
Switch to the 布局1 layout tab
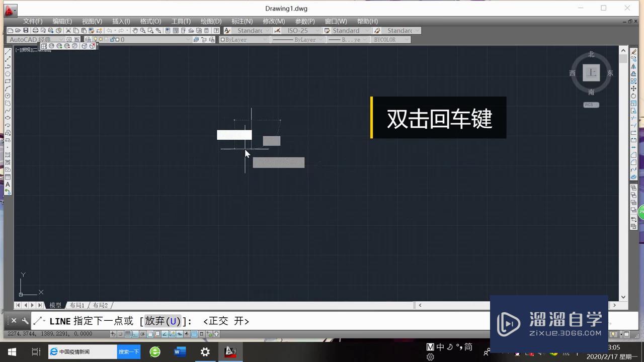pyautogui.click(x=77, y=305)
